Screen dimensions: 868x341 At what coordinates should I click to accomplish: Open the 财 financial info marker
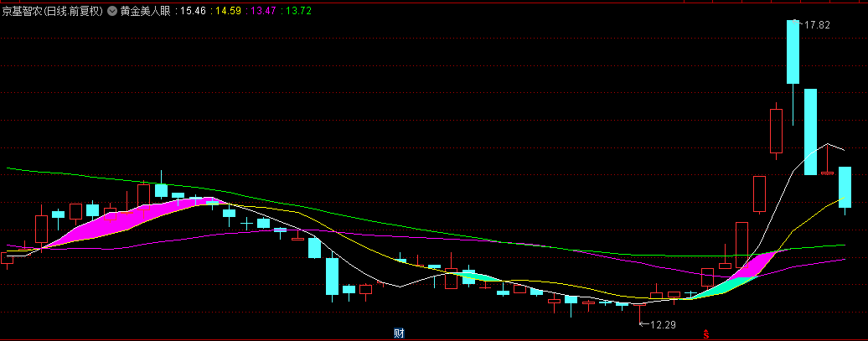pos(399,333)
